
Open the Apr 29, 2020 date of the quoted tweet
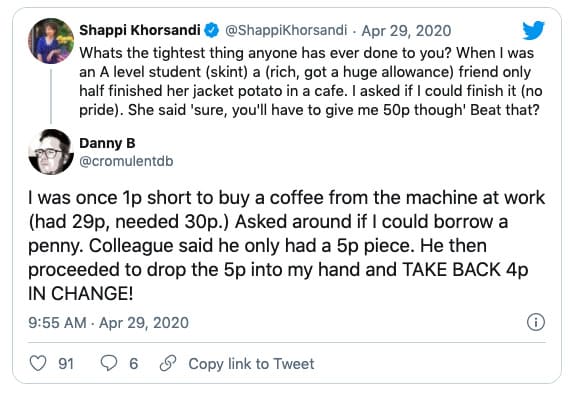pyautogui.click(x=406, y=30)
